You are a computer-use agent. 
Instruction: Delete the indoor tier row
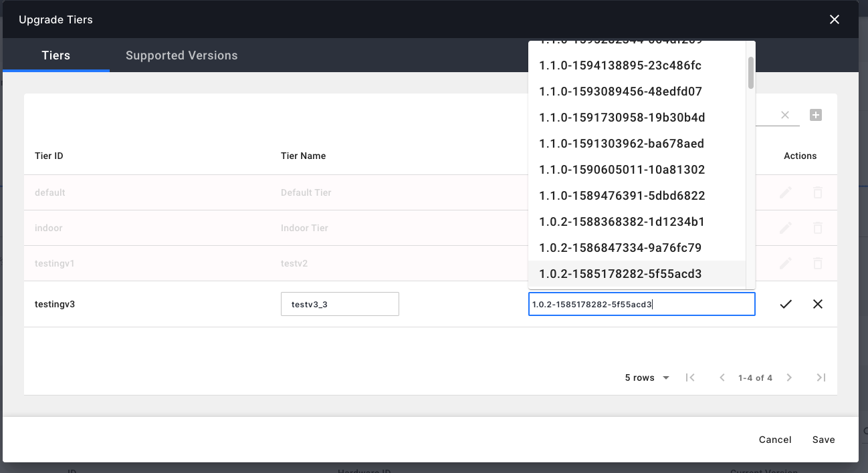[x=817, y=228]
